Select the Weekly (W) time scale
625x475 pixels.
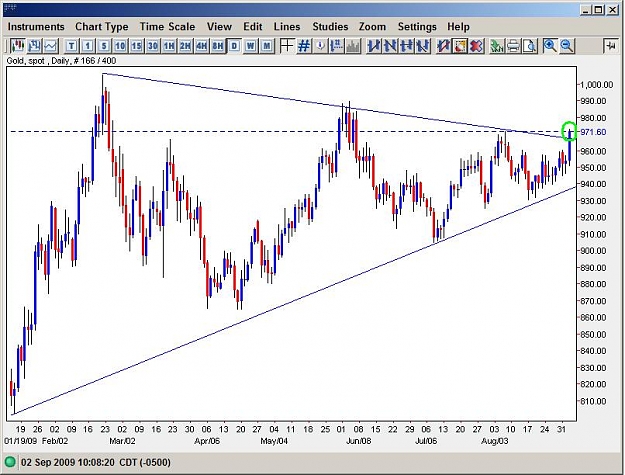(250, 46)
